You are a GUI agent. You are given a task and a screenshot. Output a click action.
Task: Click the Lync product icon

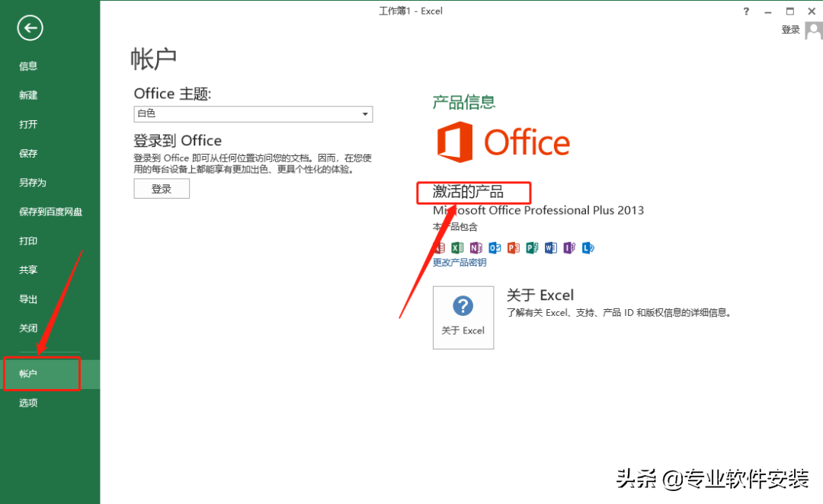pyautogui.click(x=588, y=247)
